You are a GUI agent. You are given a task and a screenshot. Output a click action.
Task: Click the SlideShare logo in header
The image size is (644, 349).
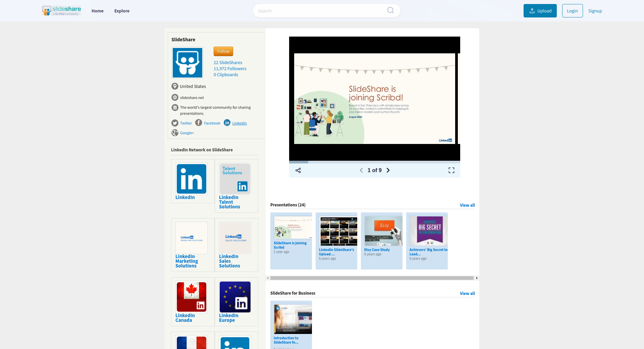[x=61, y=11]
